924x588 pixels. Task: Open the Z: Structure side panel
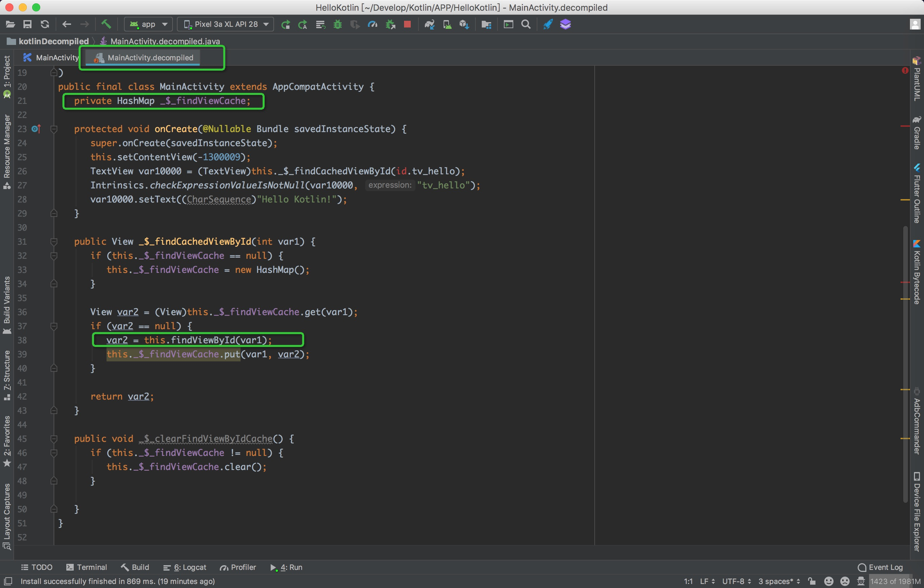click(x=7, y=375)
